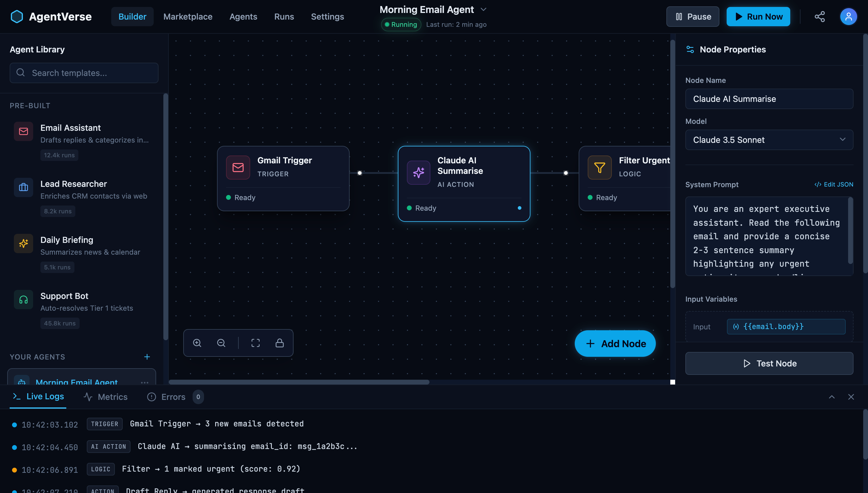Click the AI ACTION log tag
The image size is (868, 493).
(108, 447)
